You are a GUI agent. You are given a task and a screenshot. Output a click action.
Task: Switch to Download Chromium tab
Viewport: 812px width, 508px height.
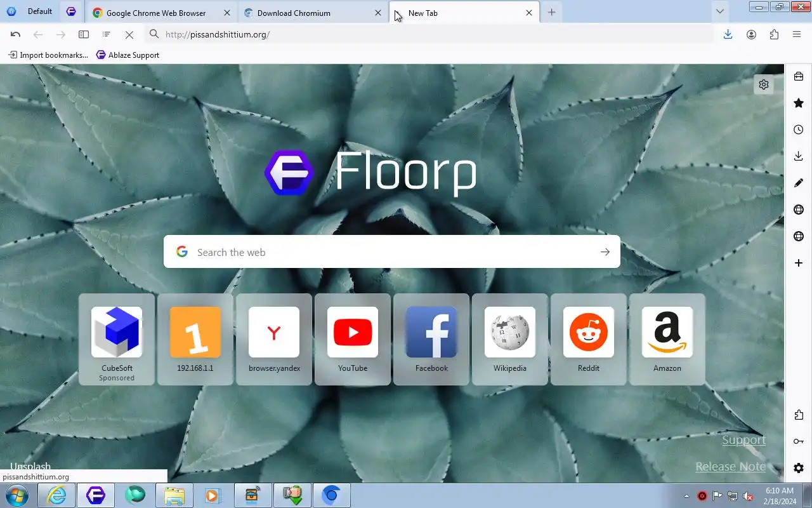tap(313, 13)
